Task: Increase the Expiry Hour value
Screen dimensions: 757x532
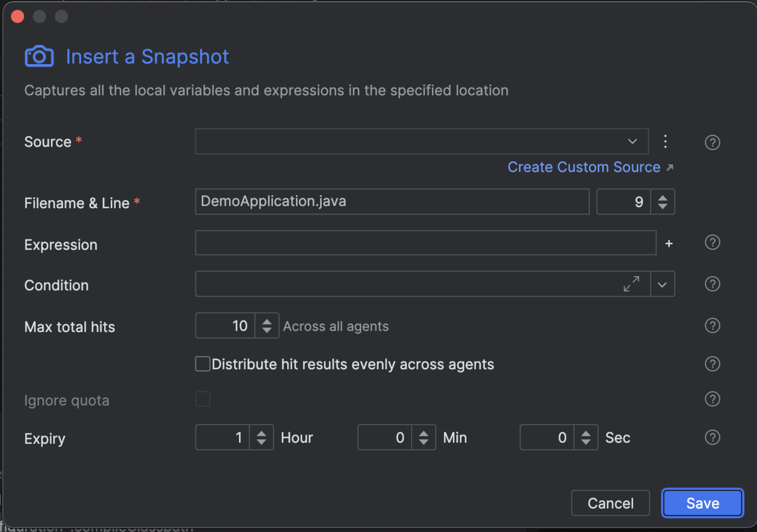Action: [x=261, y=434]
